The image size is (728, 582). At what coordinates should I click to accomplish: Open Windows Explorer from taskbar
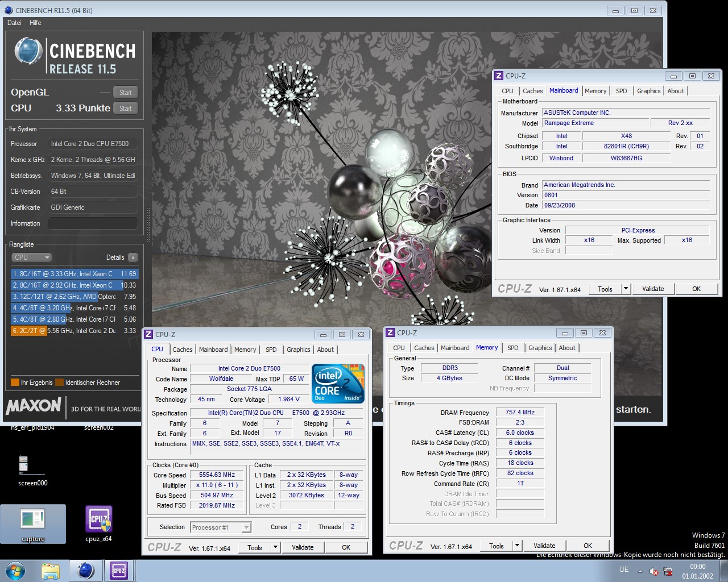click(51, 571)
